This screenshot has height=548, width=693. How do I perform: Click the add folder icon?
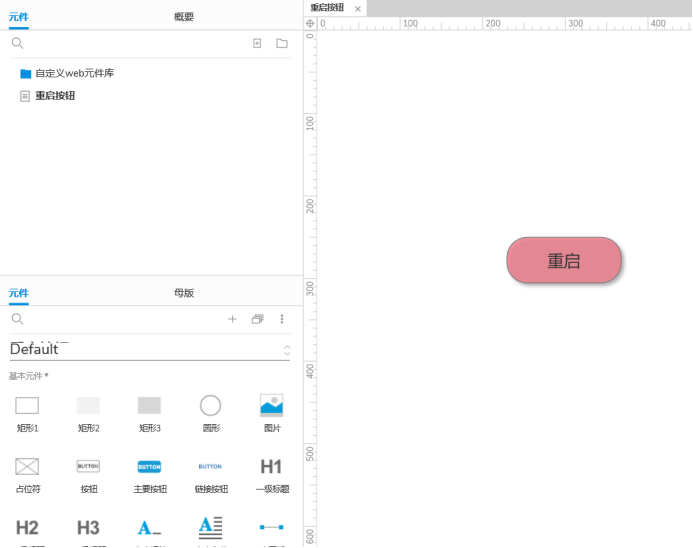tap(282, 43)
